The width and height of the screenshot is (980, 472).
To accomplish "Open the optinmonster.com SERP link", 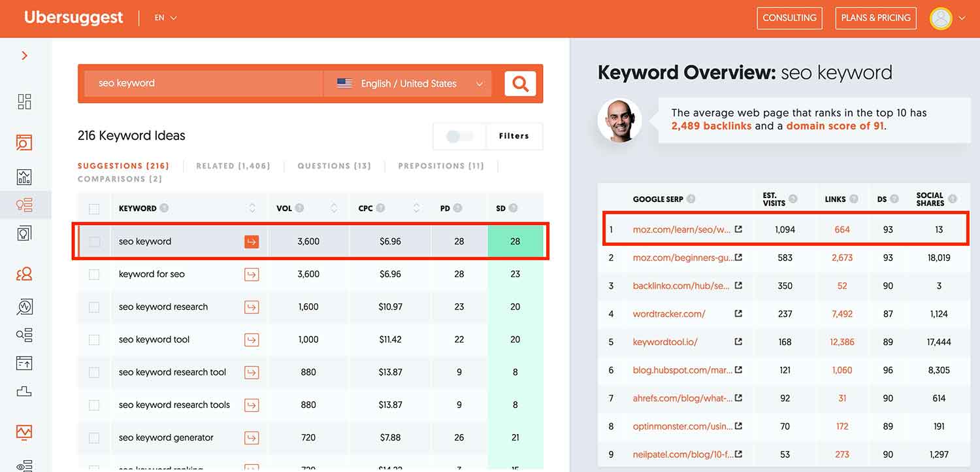I will click(682, 426).
